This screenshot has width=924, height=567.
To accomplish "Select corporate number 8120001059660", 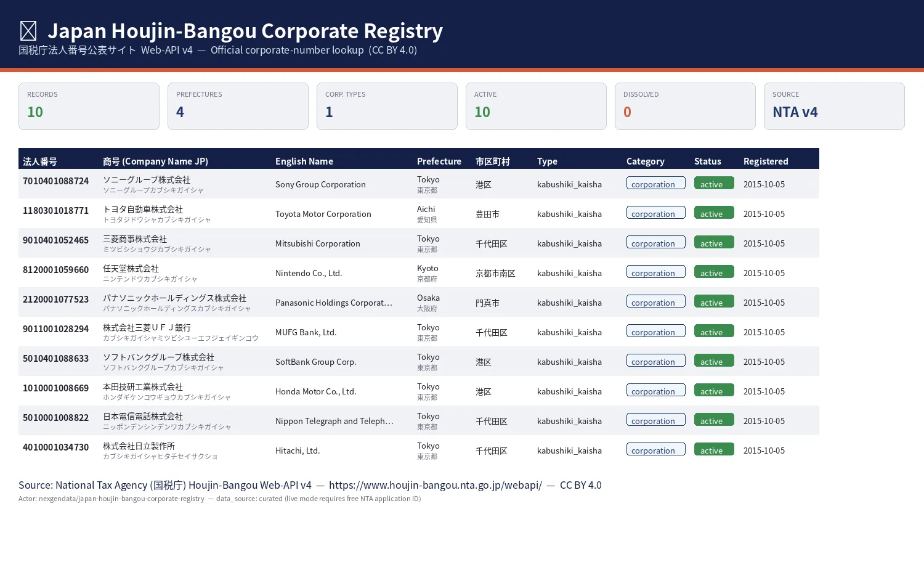I will pos(56,270).
